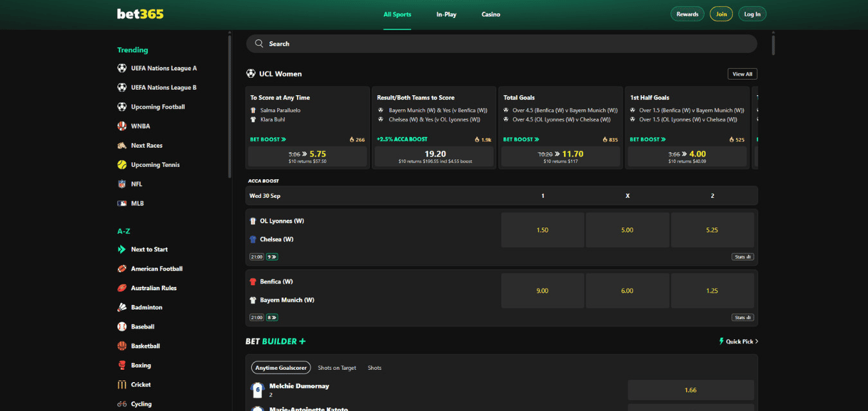Open the Cricket wickets icon
Viewport: 868px width, 411px height.
(x=122, y=384)
